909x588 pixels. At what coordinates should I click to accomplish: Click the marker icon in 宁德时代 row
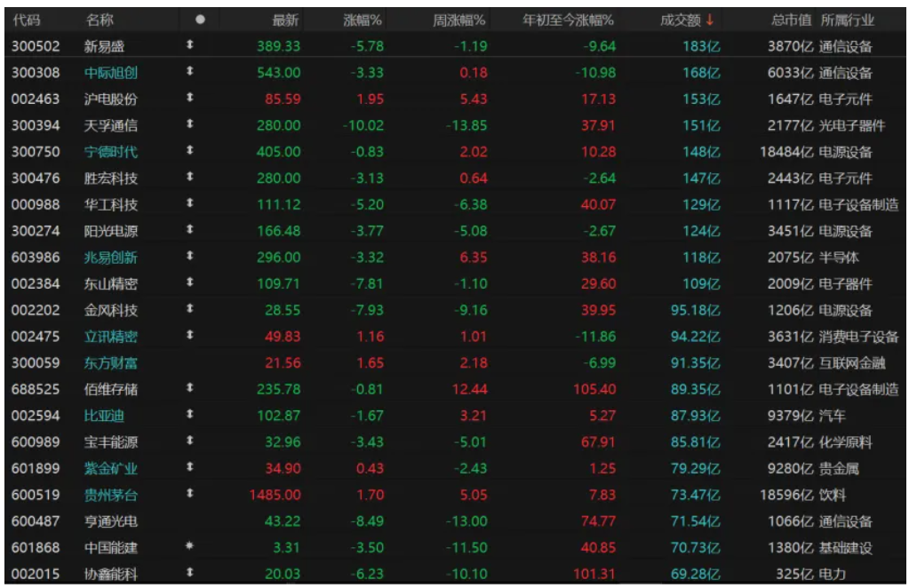pos(188,151)
